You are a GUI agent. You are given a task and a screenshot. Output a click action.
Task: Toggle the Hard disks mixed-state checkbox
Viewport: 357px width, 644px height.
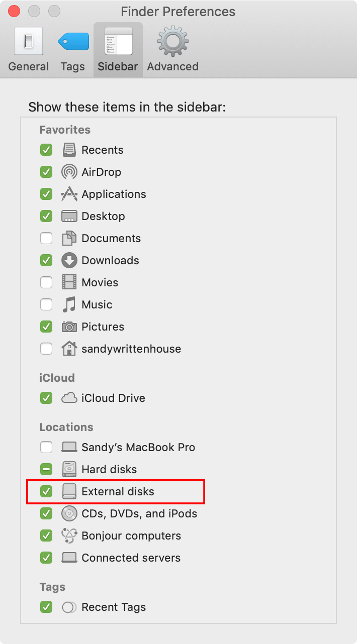(x=46, y=469)
